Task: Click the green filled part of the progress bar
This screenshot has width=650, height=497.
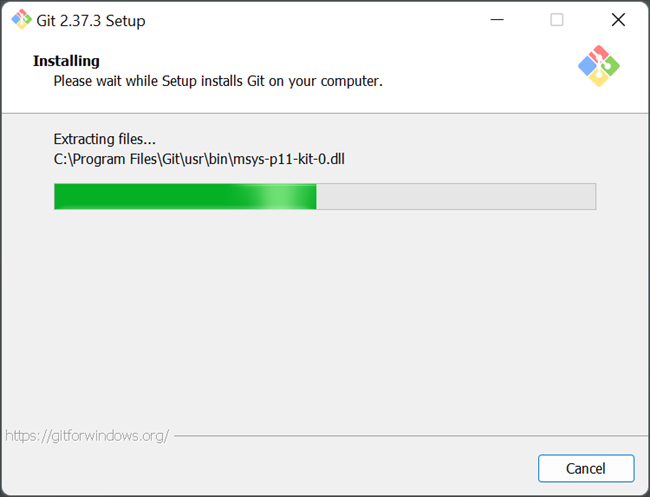Action: tap(150, 196)
